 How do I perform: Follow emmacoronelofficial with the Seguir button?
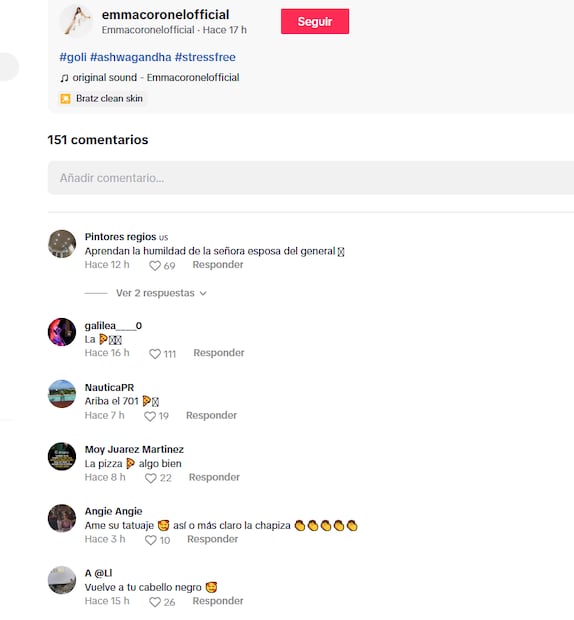click(x=315, y=21)
